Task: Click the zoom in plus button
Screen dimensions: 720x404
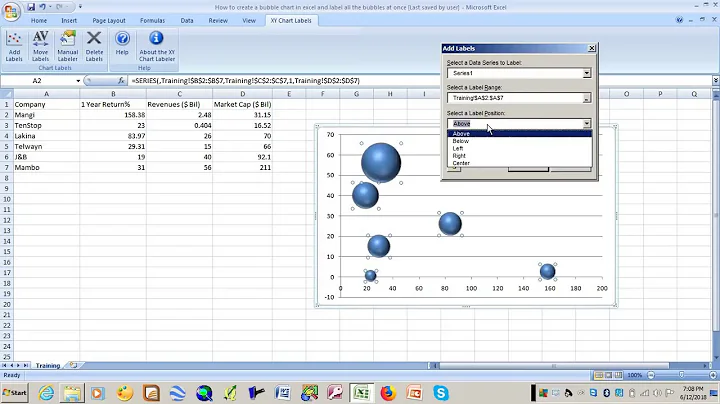Action: coord(713,375)
